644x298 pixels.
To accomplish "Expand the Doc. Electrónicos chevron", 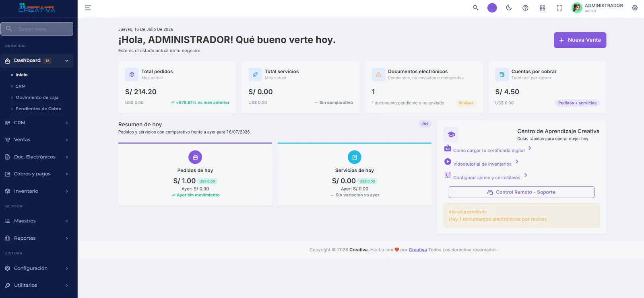I will 67,157.
